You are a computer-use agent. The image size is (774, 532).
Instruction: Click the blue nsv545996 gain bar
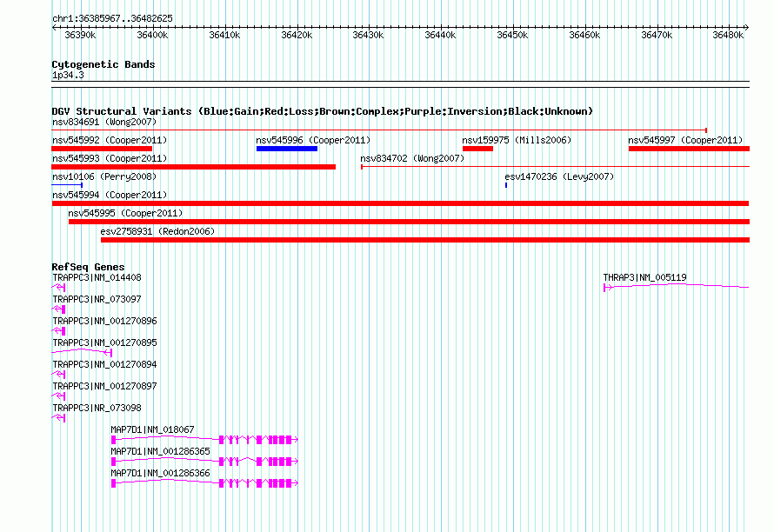(287, 149)
